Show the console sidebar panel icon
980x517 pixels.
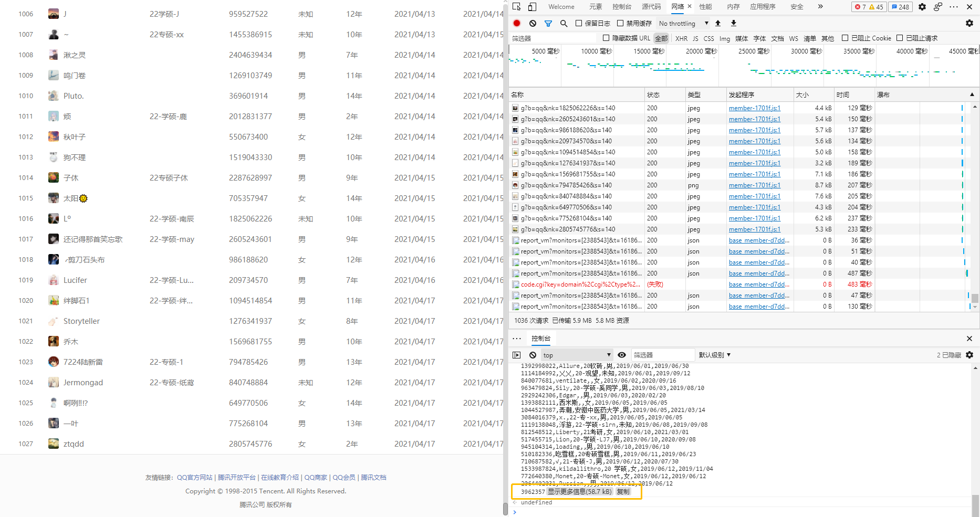(517, 355)
